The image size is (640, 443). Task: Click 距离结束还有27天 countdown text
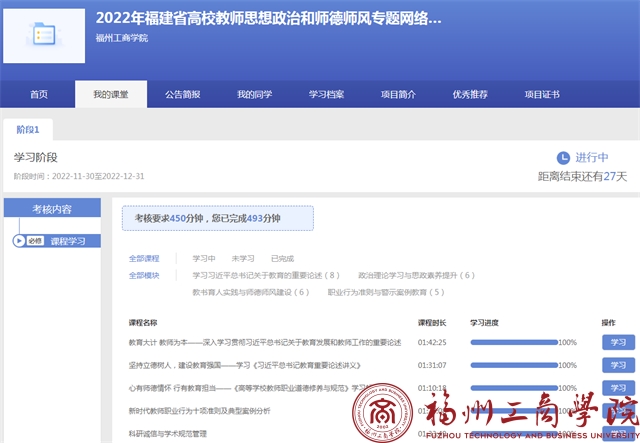[x=582, y=177]
